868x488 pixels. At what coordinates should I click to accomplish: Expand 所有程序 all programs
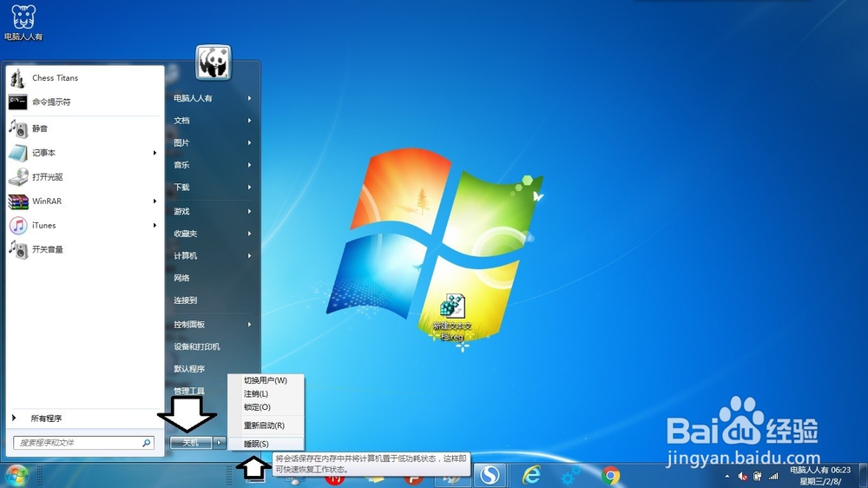(x=85, y=419)
